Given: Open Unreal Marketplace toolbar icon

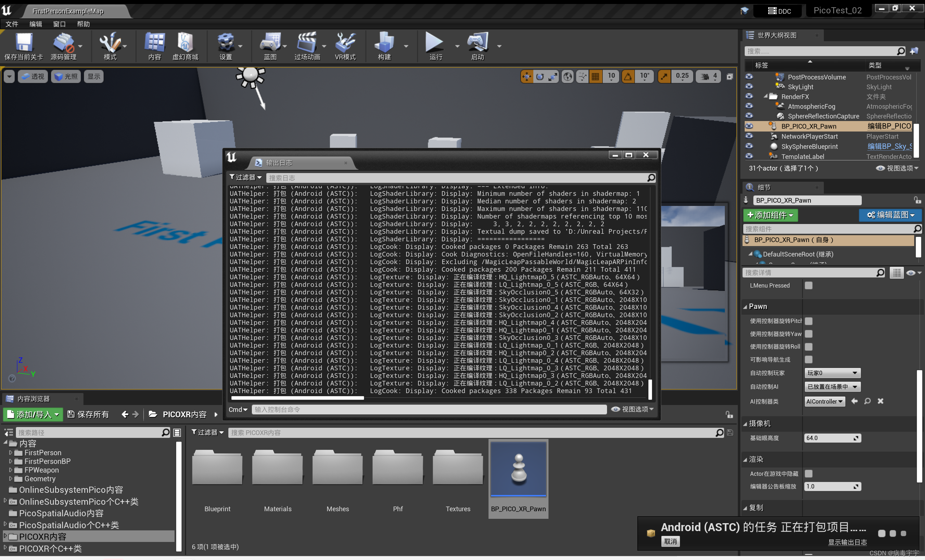Looking at the screenshot, I should pyautogui.click(x=185, y=42).
